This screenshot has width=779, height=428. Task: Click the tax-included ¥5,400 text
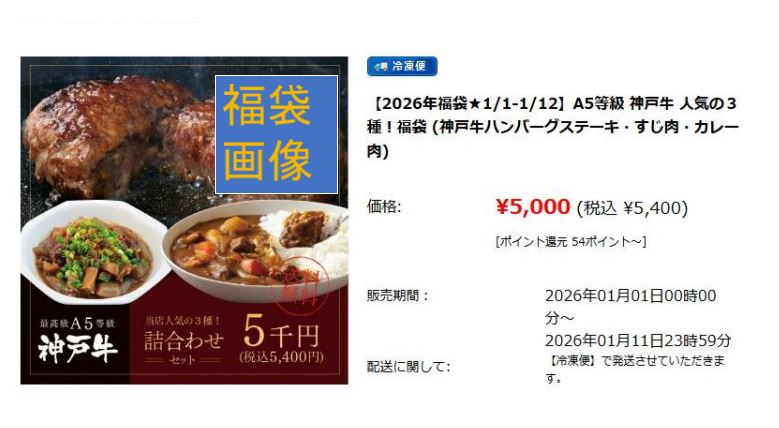[632, 208]
